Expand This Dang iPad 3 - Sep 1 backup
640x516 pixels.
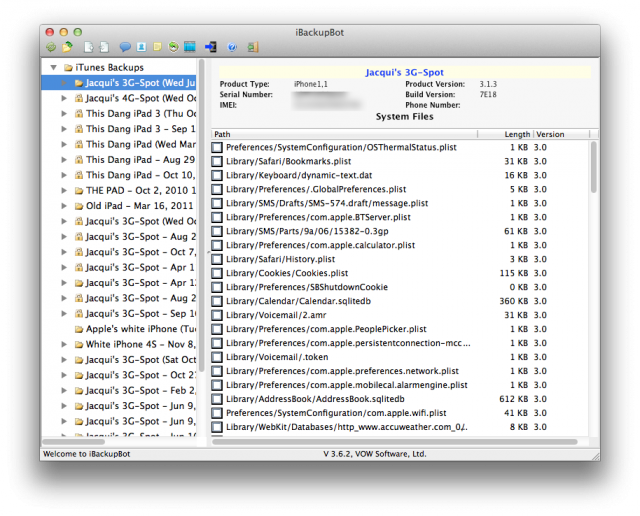[64, 129]
